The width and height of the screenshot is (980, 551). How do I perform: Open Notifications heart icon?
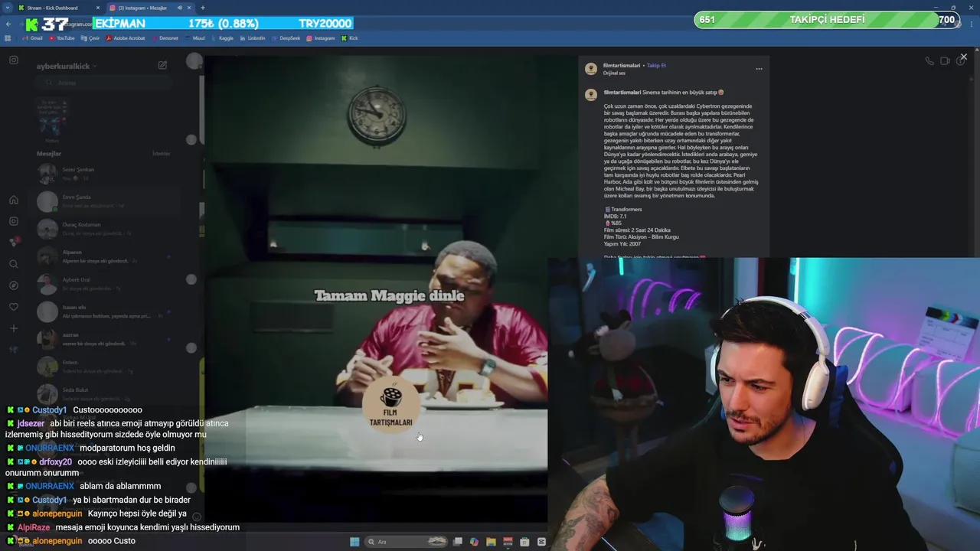coord(14,307)
